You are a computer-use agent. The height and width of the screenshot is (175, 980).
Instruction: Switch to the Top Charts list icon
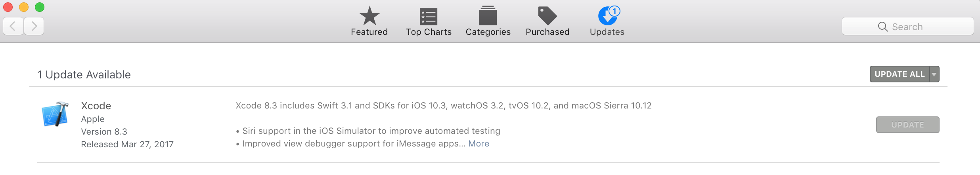(429, 17)
